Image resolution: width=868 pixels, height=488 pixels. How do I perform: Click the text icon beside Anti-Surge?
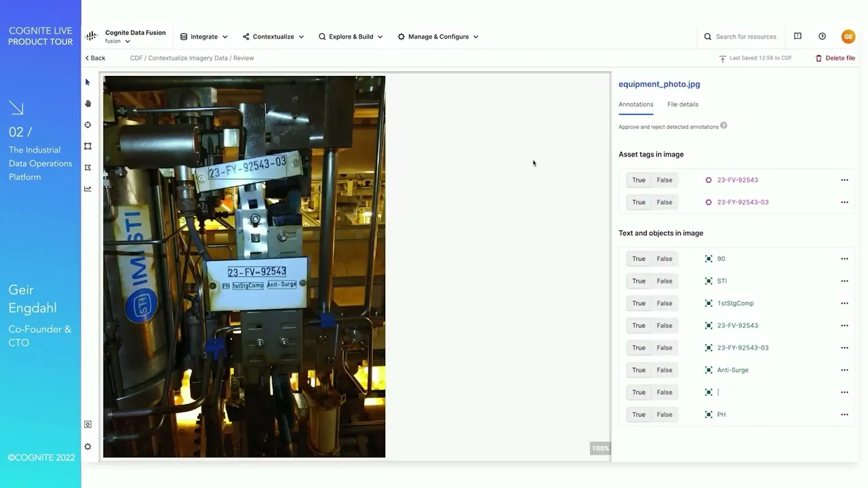709,370
